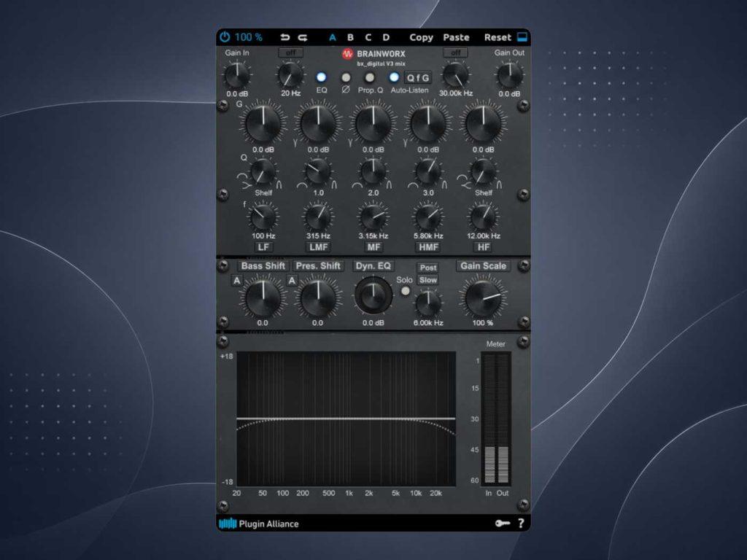The height and width of the screenshot is (560, 747).
Task: Click the 12.00k Hz HF frequency knob
Action: [483, 217]
